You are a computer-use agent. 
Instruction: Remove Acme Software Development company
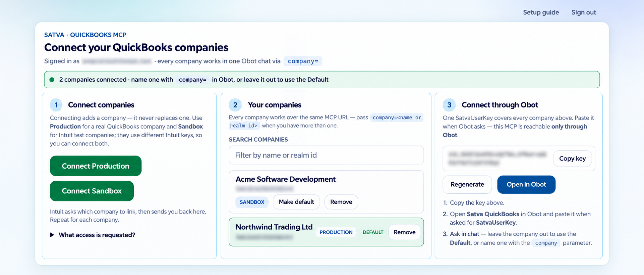[341, 202]
